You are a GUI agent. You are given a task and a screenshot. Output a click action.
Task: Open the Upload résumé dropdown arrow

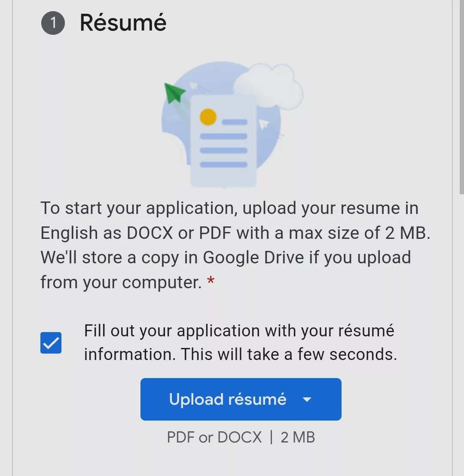[x=307, y=400]
